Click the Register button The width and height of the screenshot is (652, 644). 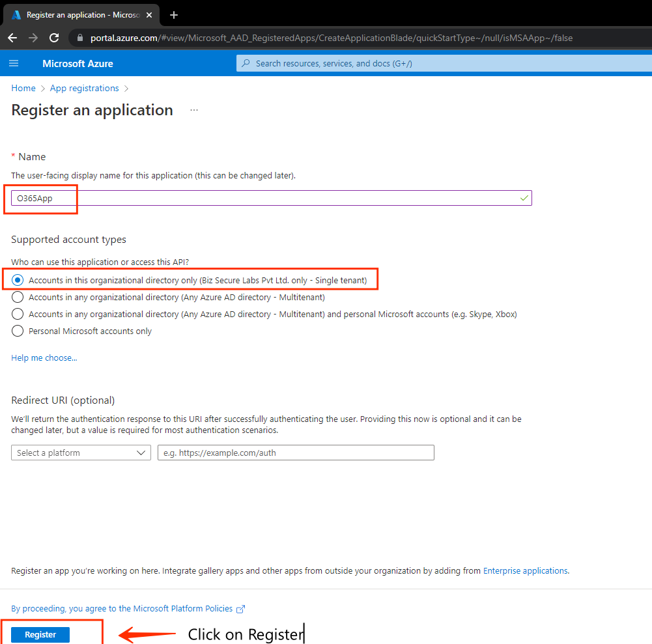pyautogui.click(x=40, y=635)
